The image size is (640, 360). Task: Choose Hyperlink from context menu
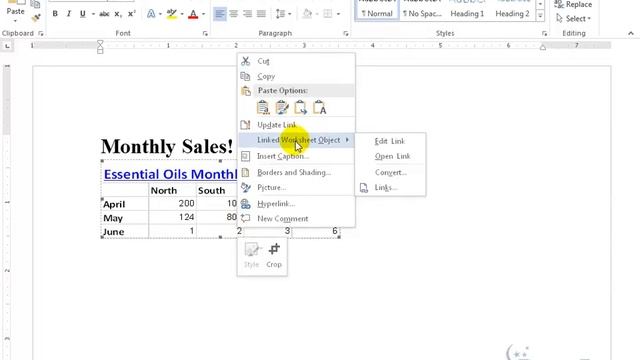(296, 204)
